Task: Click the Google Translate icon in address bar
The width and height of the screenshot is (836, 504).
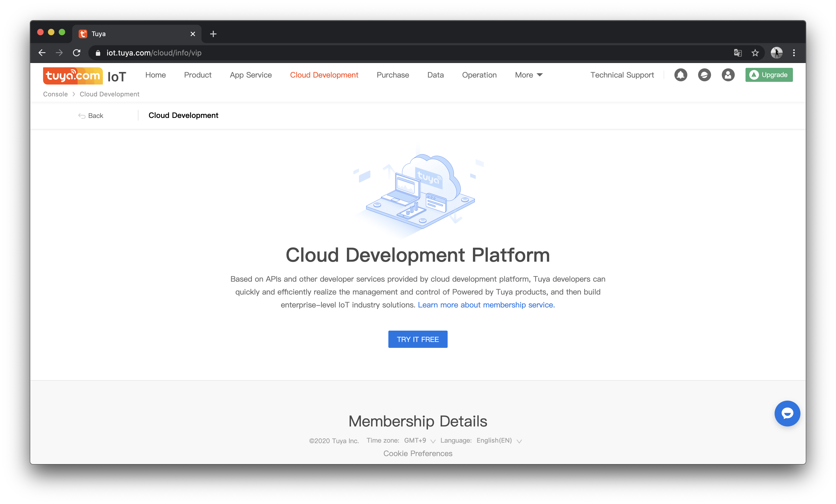Action: pyautogui.click(x=738, y=53)
